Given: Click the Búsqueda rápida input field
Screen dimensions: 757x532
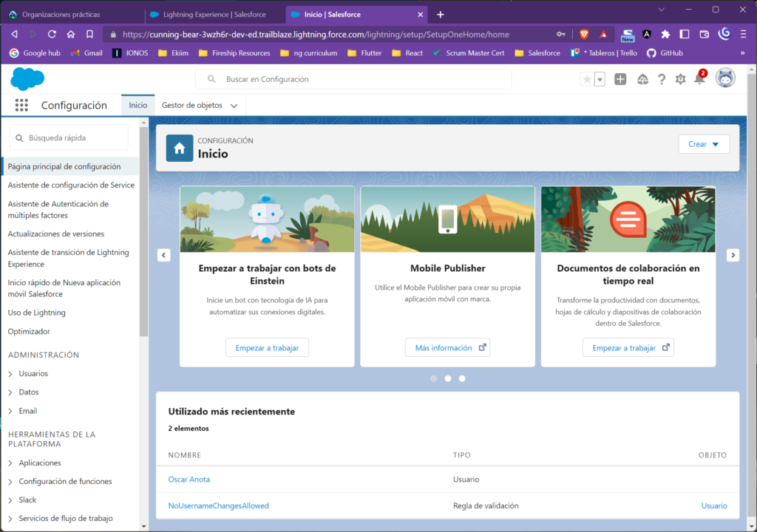Looking at the screenshot, I should (74, 137).
